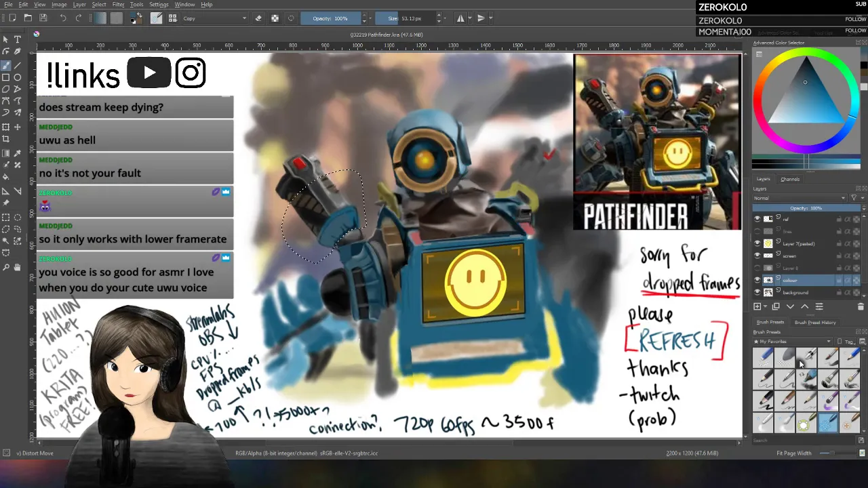Select the Elliptical Selection tool
The image size is (868, 488).
[x=18, y=217]
